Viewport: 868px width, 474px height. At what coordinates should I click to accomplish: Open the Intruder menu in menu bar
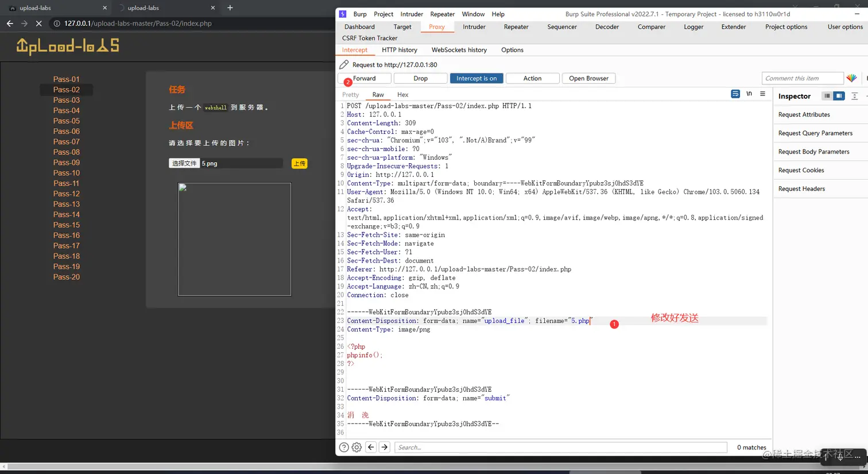tap(412, 14)
